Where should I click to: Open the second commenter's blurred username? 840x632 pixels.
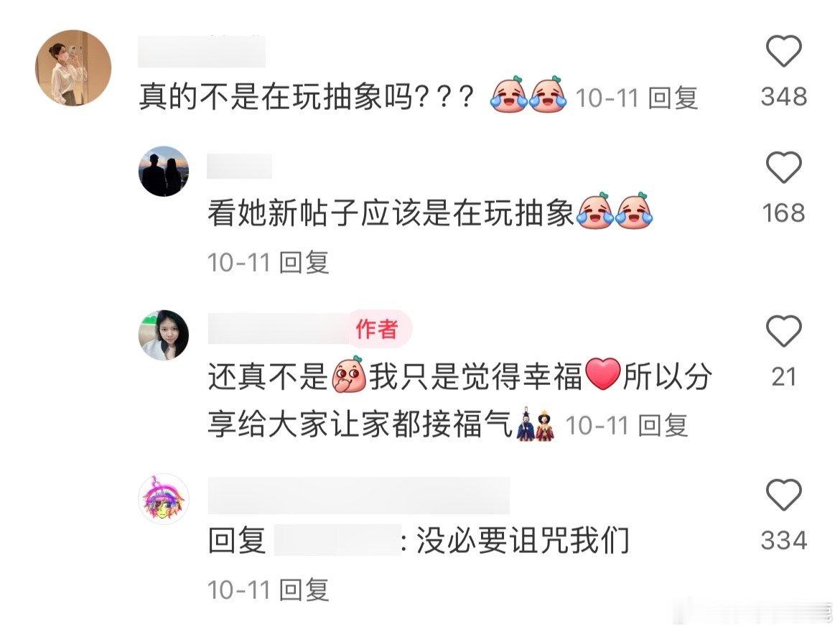click(x=240, y=166)
